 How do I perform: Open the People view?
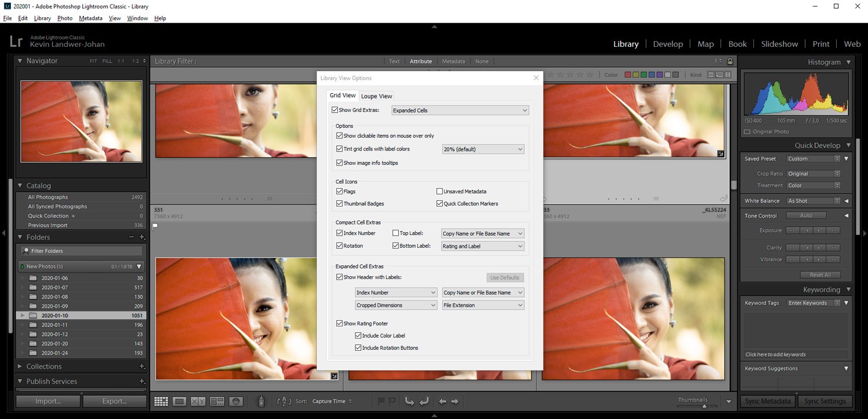coord(236,401)
